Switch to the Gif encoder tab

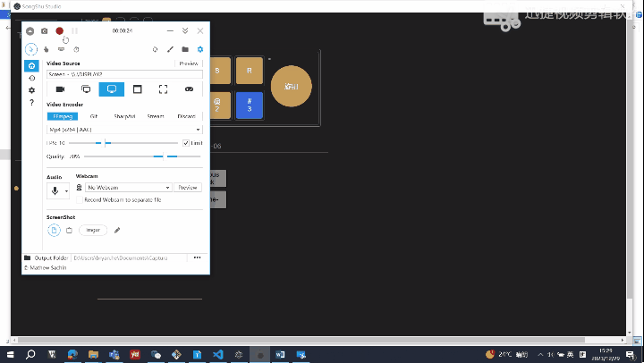click(x=94, y=116)
